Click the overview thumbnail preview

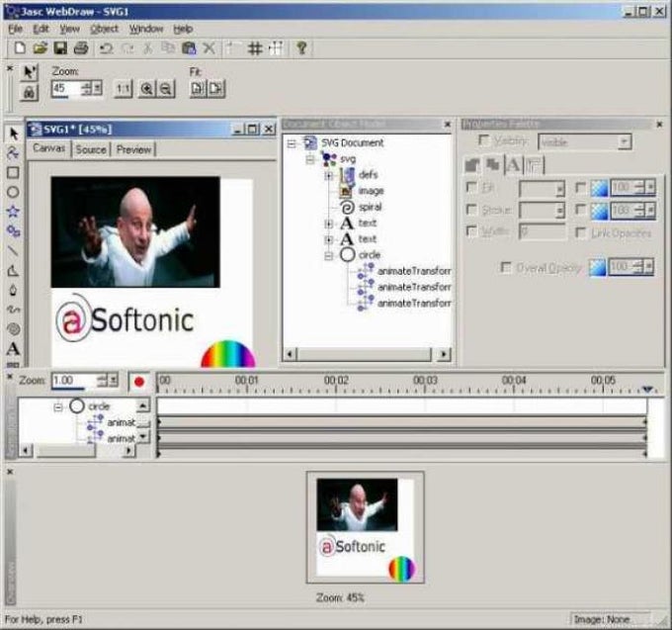[365, 527]
